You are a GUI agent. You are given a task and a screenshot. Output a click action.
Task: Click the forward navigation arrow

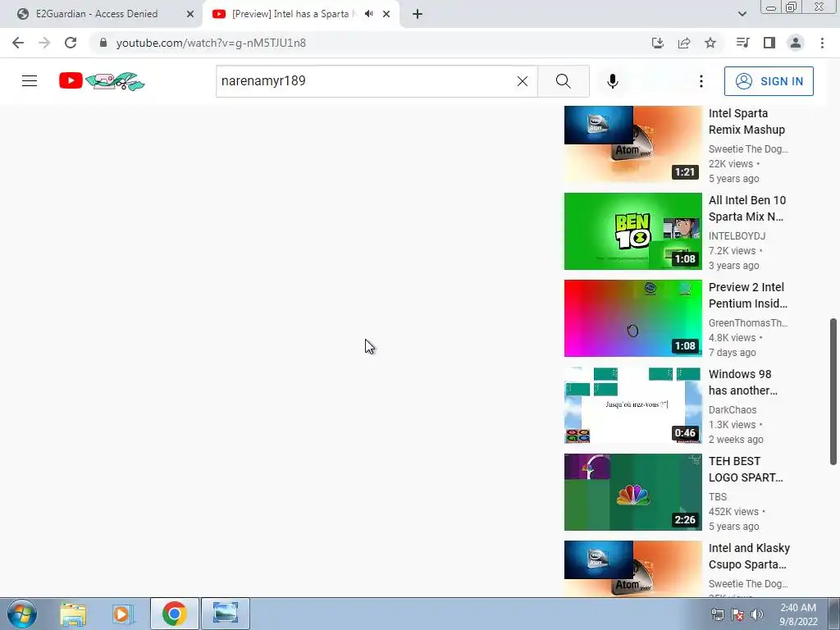coord(44,43)
